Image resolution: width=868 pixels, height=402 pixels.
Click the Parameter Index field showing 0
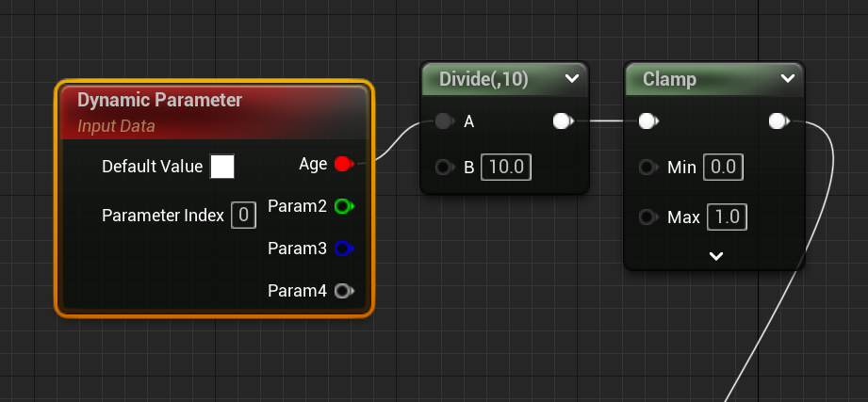coord(243,215)
